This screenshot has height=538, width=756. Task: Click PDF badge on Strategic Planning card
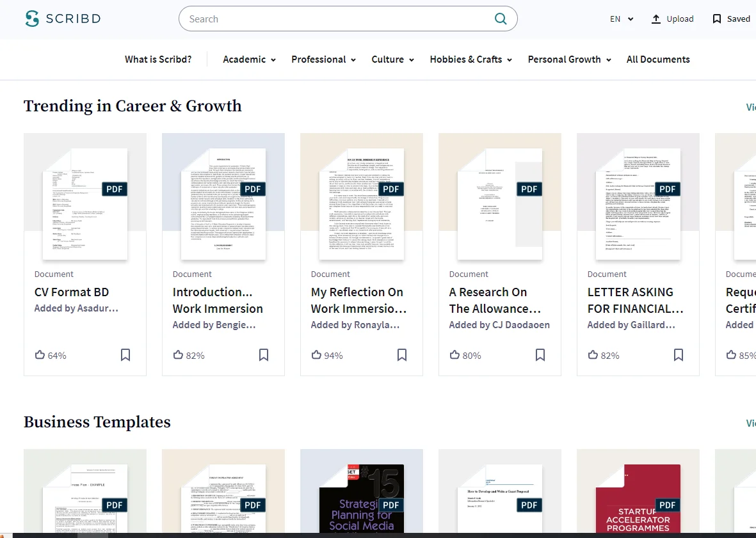pos(391,505)
